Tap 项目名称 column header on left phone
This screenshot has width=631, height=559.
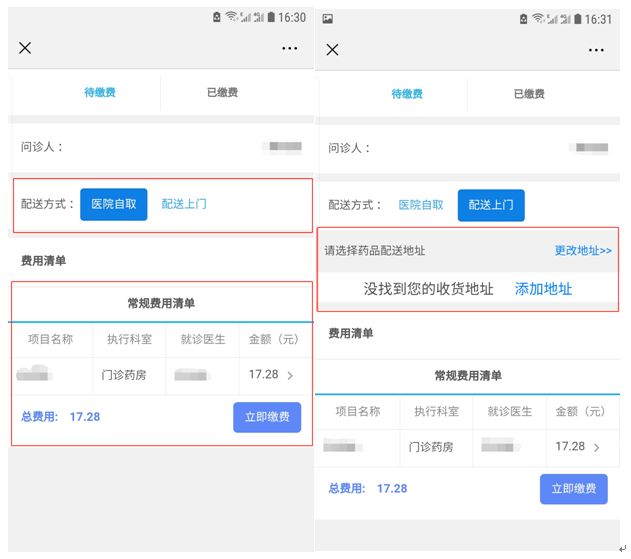50,339
